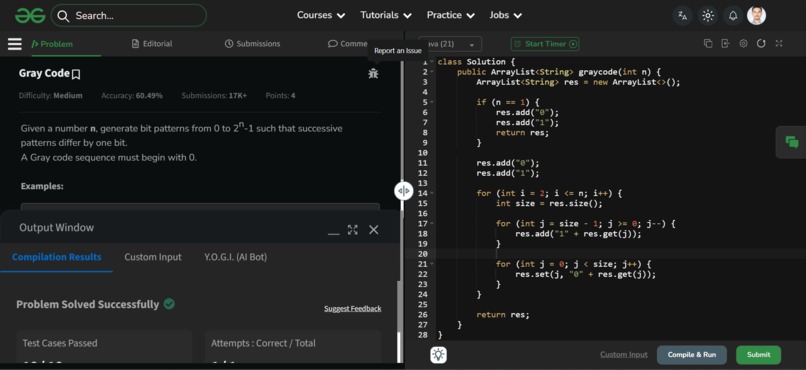Switch to the Comments tab
806x370 pixels.
point(347,44)
